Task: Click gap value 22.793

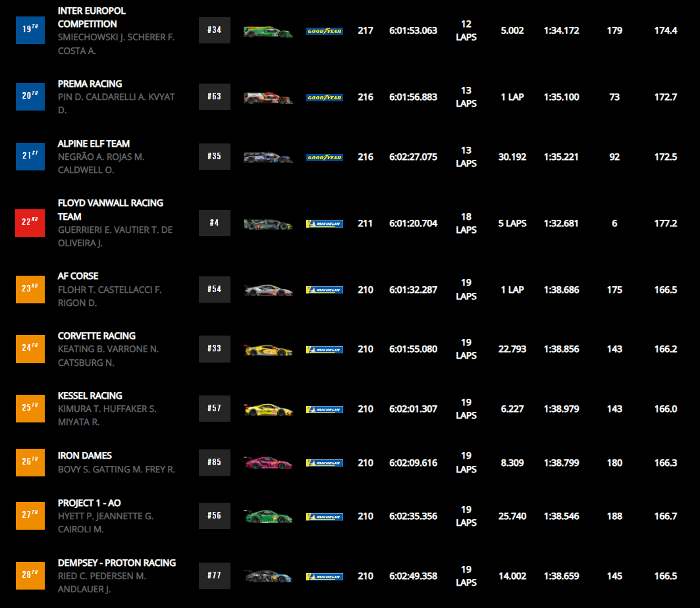Action: 512,349
